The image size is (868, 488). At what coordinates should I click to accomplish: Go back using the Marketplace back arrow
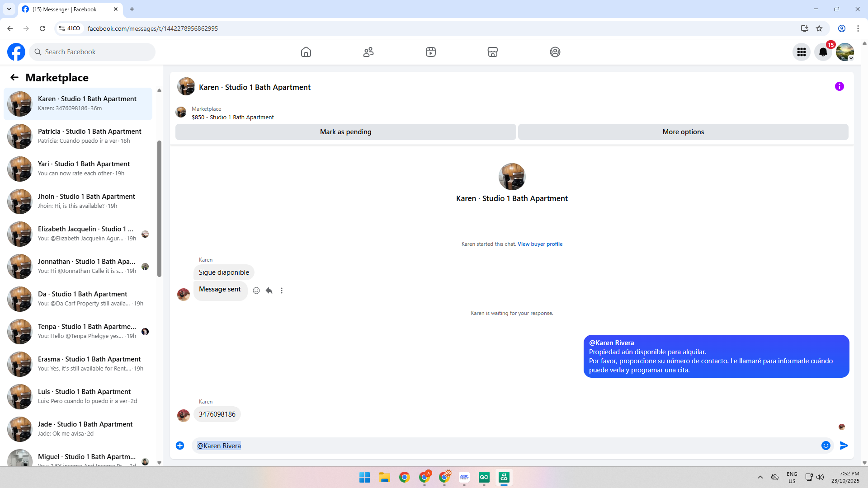pos(14,77)
